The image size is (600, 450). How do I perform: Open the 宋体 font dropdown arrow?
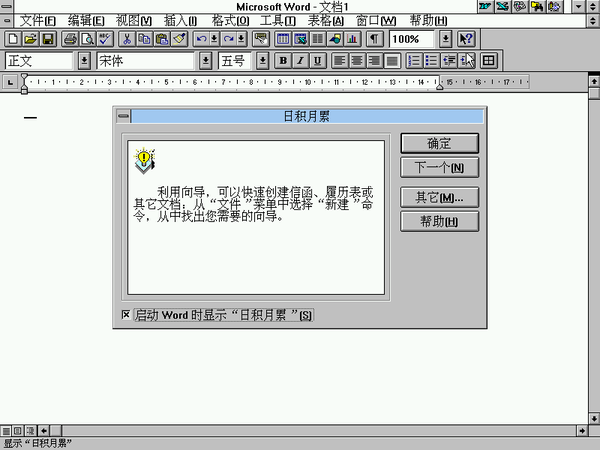(x=205, y=61)
